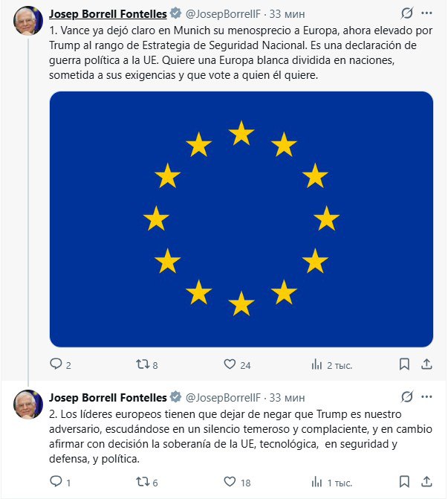Like the first tweet with EU flag

coord(230,364)
